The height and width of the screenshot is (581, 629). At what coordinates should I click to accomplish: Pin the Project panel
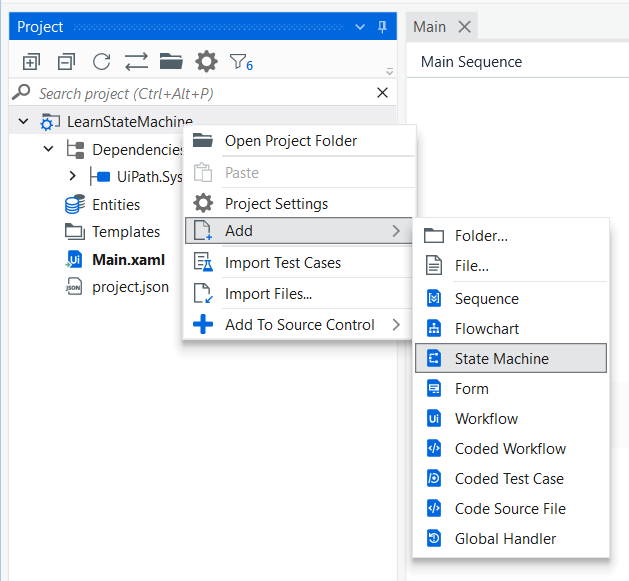pos(382,27)
